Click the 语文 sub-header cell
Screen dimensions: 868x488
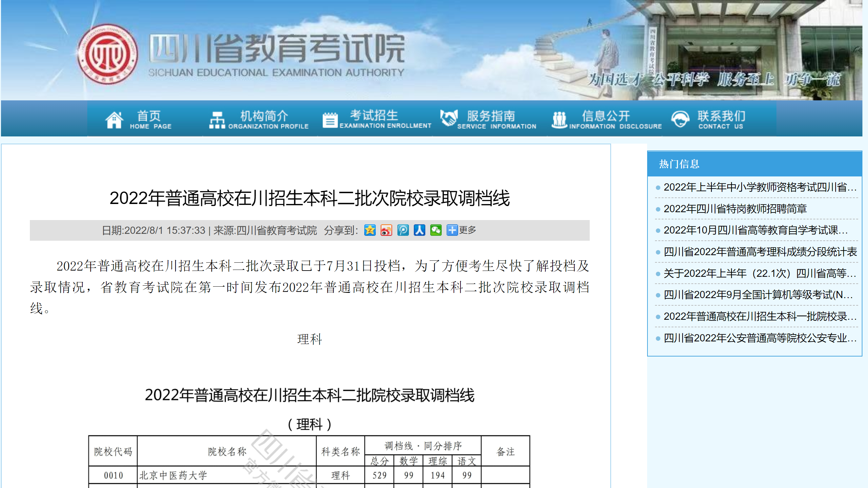tap(467, 461)
